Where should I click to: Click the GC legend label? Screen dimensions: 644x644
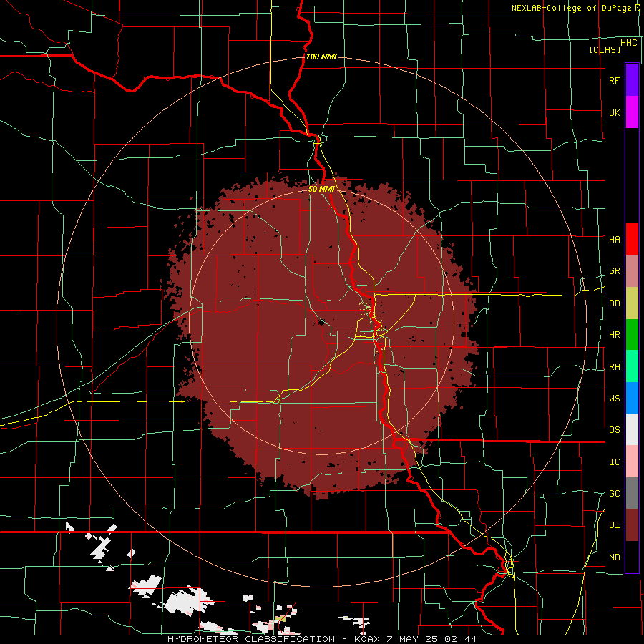tap(614, 493)
